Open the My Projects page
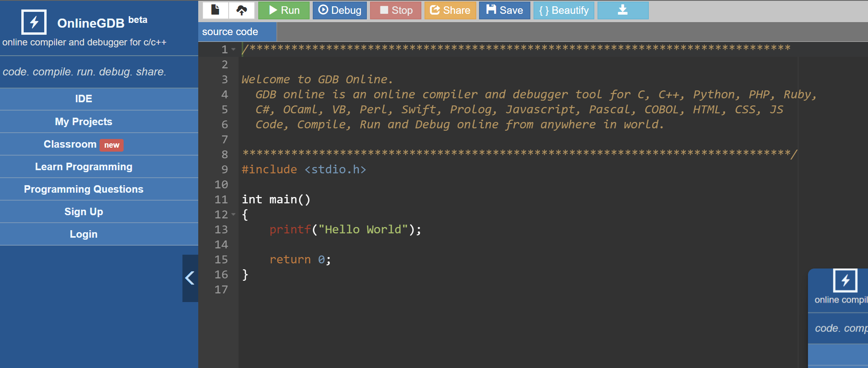The width and height of the screenshot is (868, 368). click(83, 122)
